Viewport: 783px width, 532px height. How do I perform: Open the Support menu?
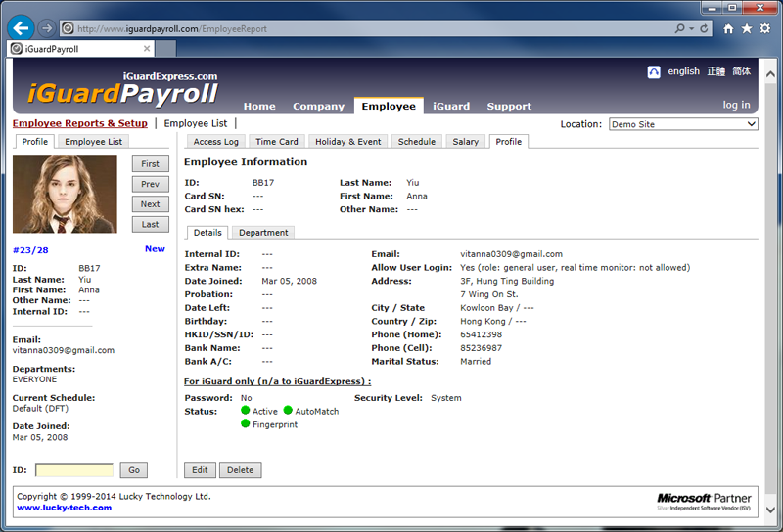(509, 106)
